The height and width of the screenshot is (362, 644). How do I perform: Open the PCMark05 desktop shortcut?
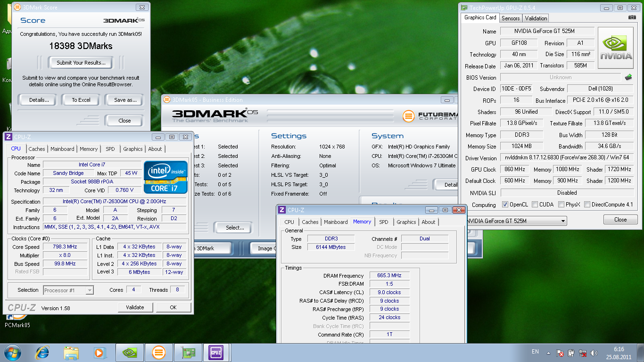[17, 322]
